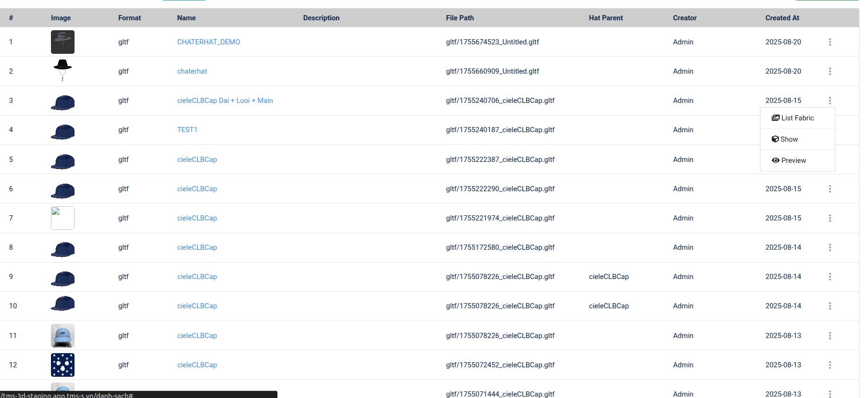Image resolution: width=868 pixels, height=398 pixels.
Task: Open kebab menu for chaterhat row
Action: click(830, 71)
